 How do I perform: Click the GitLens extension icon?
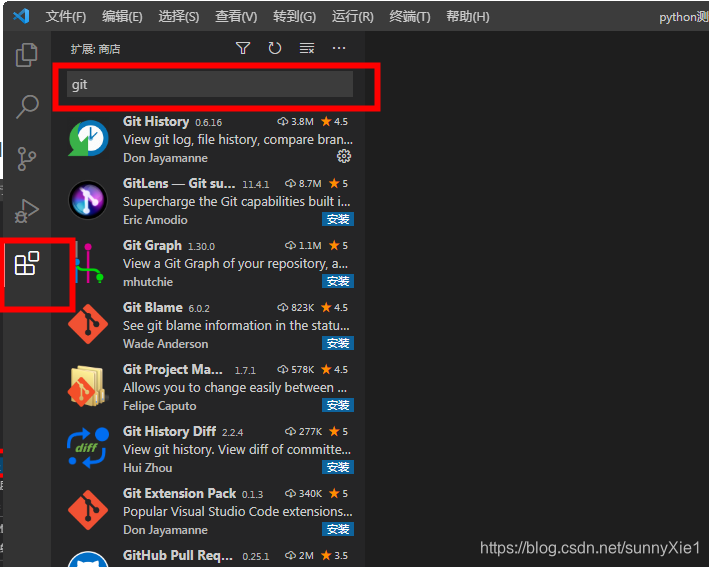coord(88,200)
